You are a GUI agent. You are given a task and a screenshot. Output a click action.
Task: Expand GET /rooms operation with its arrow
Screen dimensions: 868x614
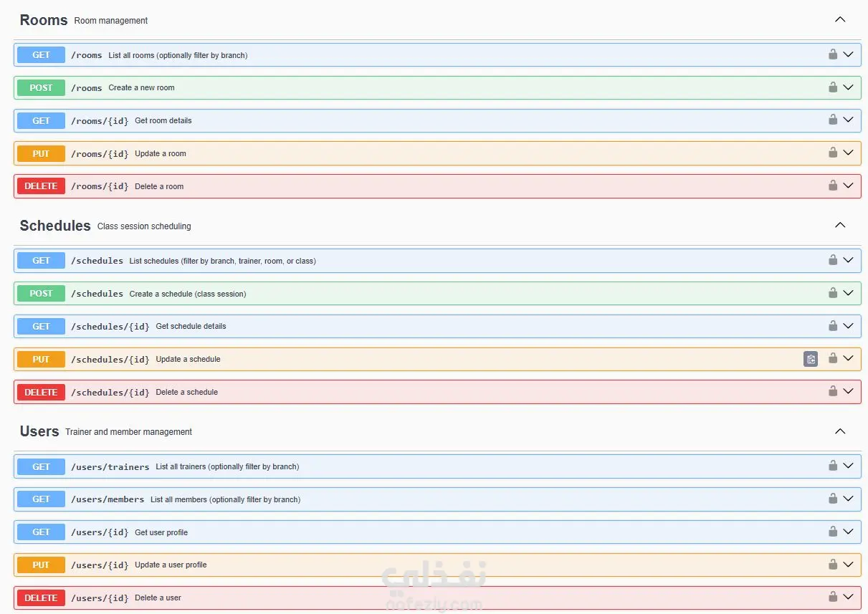(x=848, y=54)
